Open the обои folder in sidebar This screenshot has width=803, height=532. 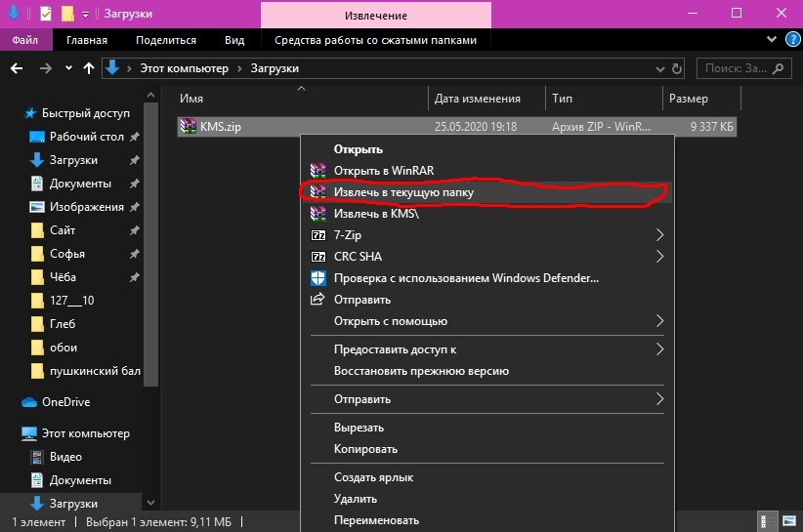coord(55,348)
